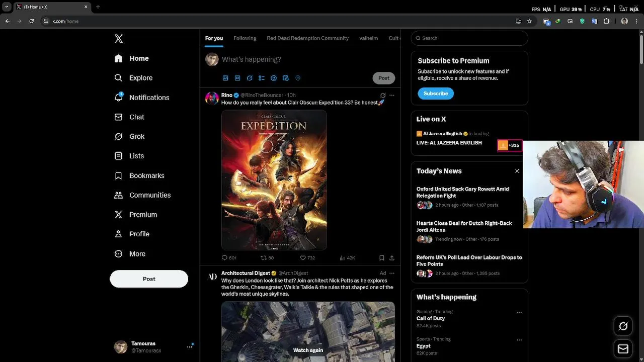The height and width of the screenshot is (362, 644).
Task: Close the Today's News panel
Action: 517,171
